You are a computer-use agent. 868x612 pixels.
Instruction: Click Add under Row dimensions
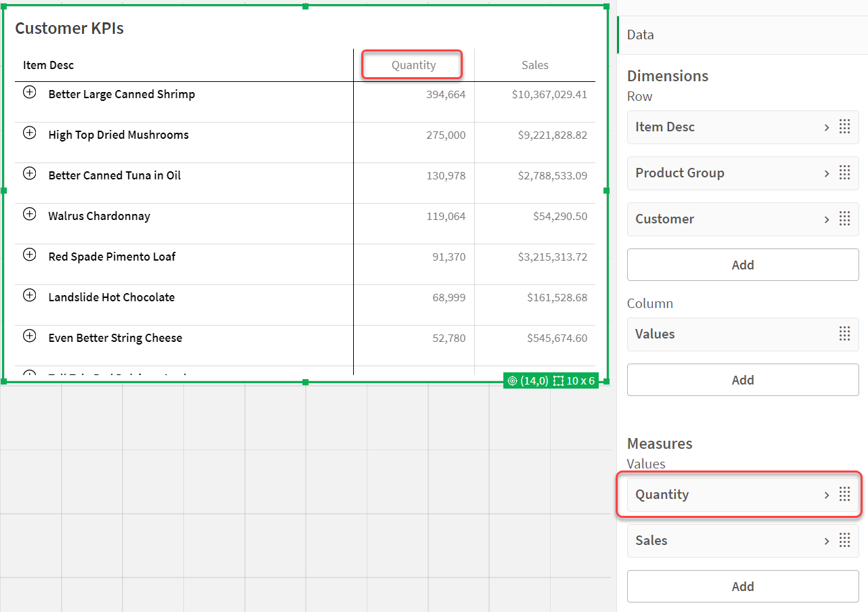click(742, 264)
